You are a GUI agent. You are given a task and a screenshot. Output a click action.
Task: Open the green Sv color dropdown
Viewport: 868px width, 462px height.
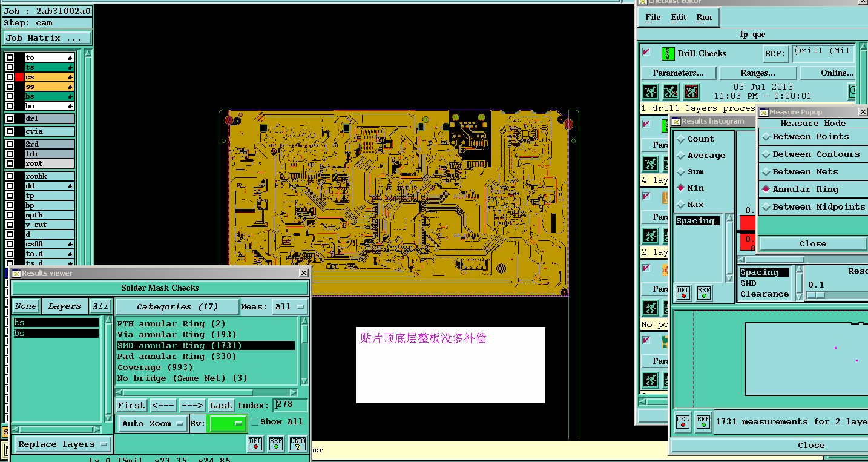(228, 423)
